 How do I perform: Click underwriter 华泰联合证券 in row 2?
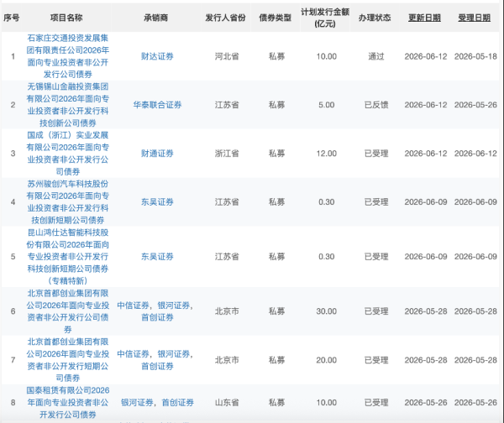click(x=157, y=105)
